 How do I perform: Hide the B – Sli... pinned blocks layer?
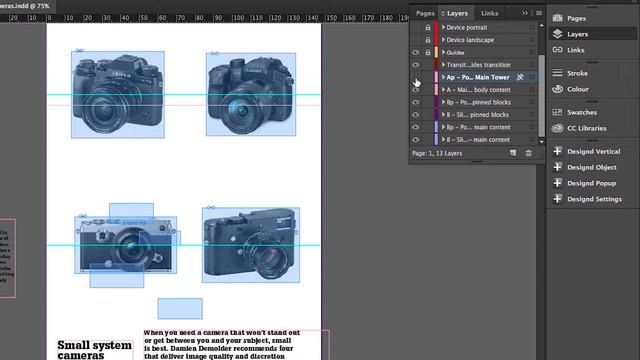pyautogui.click(x=416, y=115)
